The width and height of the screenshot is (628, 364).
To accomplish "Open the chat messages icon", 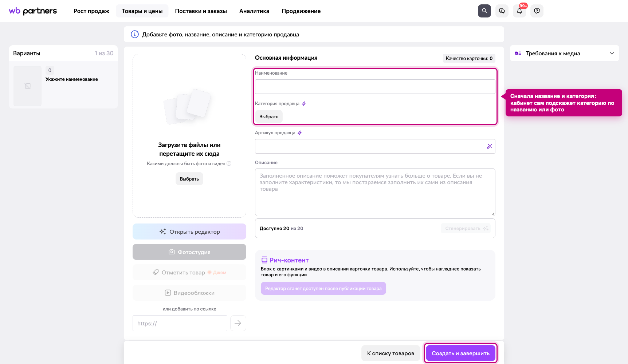I will pos(502,11).
